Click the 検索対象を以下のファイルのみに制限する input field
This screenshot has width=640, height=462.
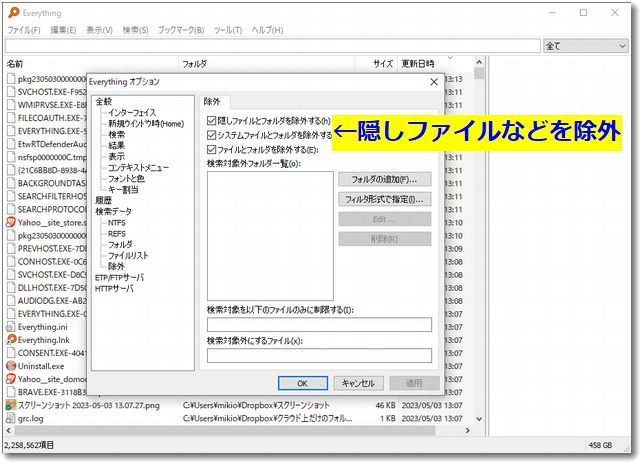(319, 324)
